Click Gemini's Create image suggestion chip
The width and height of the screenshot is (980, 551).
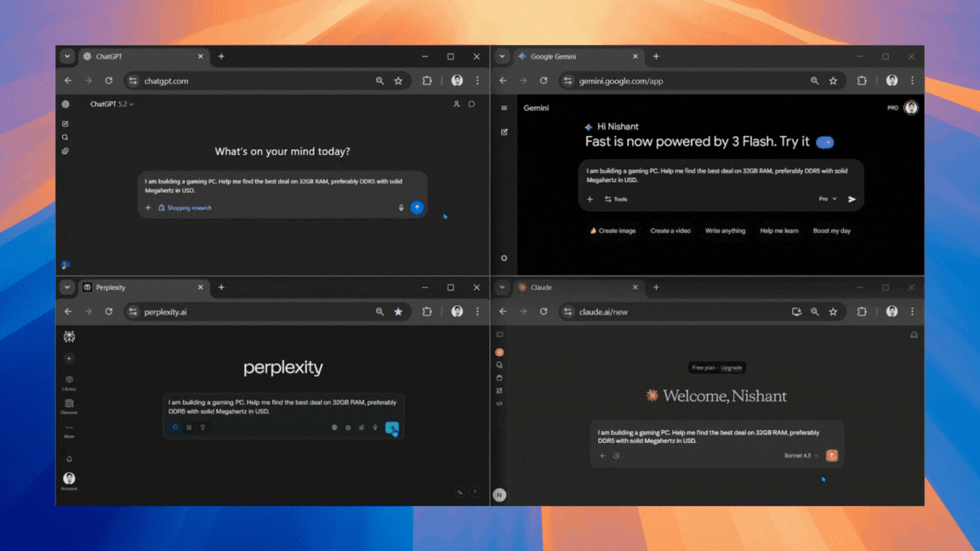(x=612, y=230)
